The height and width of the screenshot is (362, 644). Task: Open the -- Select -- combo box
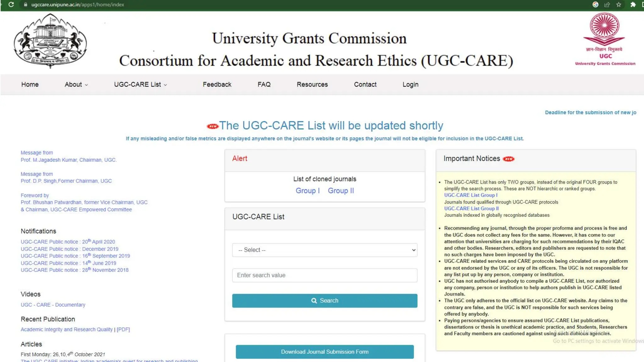325,250
